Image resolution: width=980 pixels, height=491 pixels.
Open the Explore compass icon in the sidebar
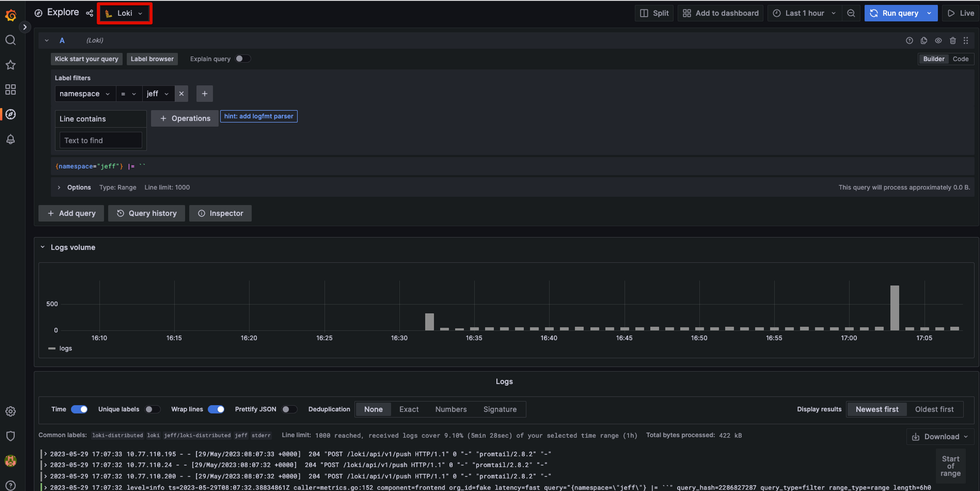10,114
